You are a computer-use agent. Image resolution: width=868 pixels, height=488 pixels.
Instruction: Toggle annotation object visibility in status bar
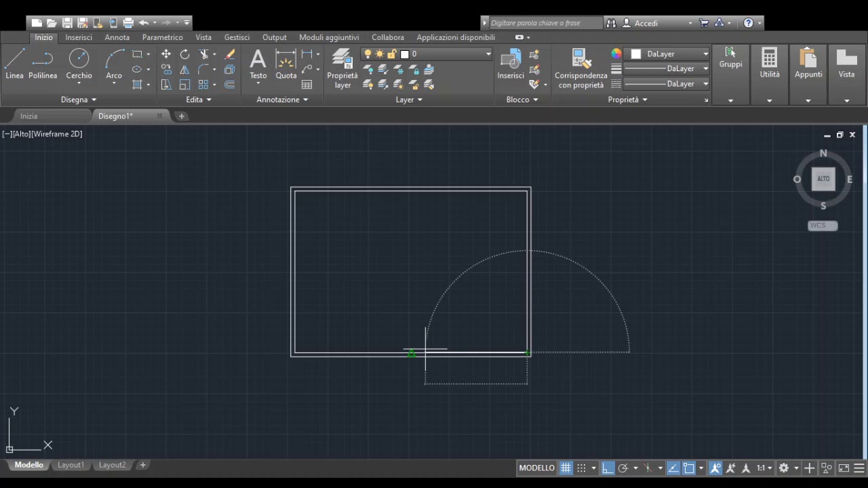click(715, 468)
